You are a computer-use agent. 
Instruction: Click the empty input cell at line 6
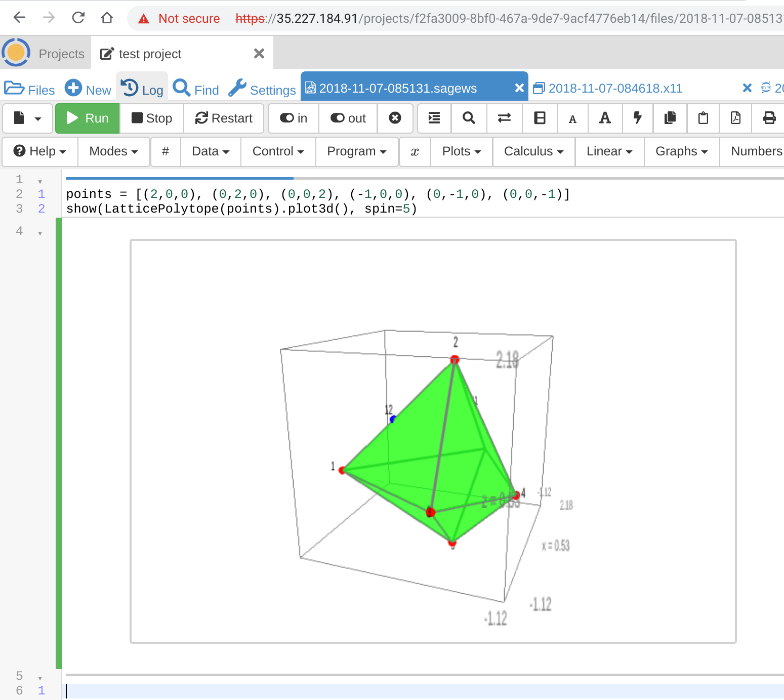click(405, 691)
